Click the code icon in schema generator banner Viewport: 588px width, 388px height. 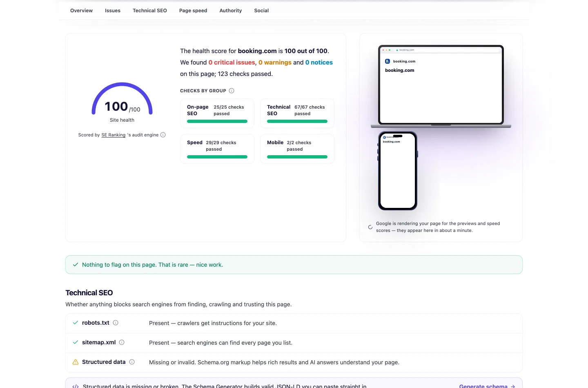point(76,386)
